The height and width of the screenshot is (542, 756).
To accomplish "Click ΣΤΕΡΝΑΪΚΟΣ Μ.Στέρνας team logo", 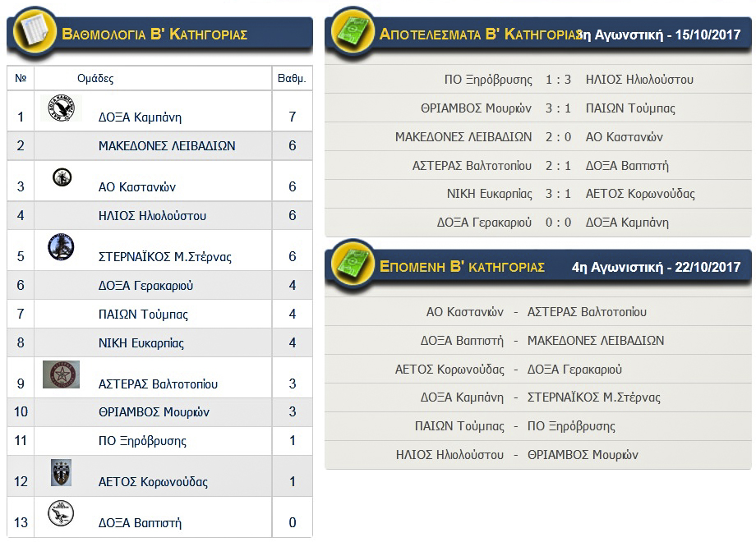I will [x=61, y=246].
